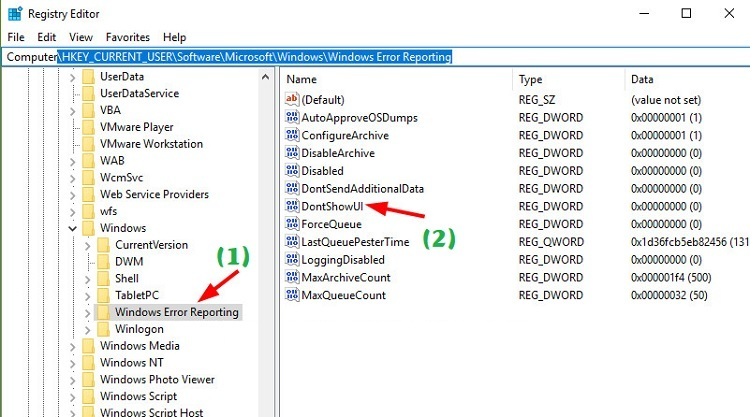Image resolution: width=755 pixels, height=417 pixels.
Task: Select the LastQueuePesterTime QWORD icon
Action: [292, 242]
